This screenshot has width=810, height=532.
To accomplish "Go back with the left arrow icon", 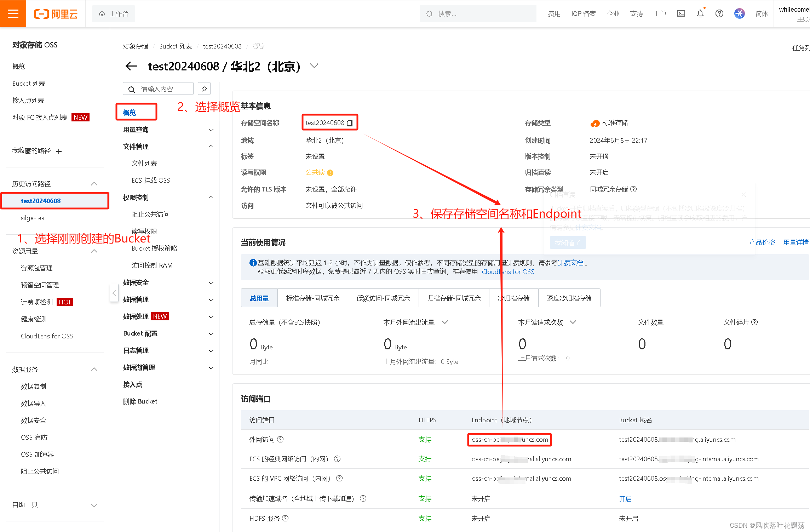I will pos(131,66).
